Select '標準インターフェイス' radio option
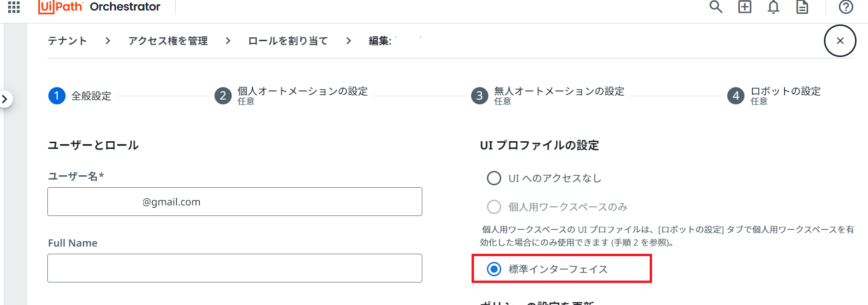 click(494, 269)
